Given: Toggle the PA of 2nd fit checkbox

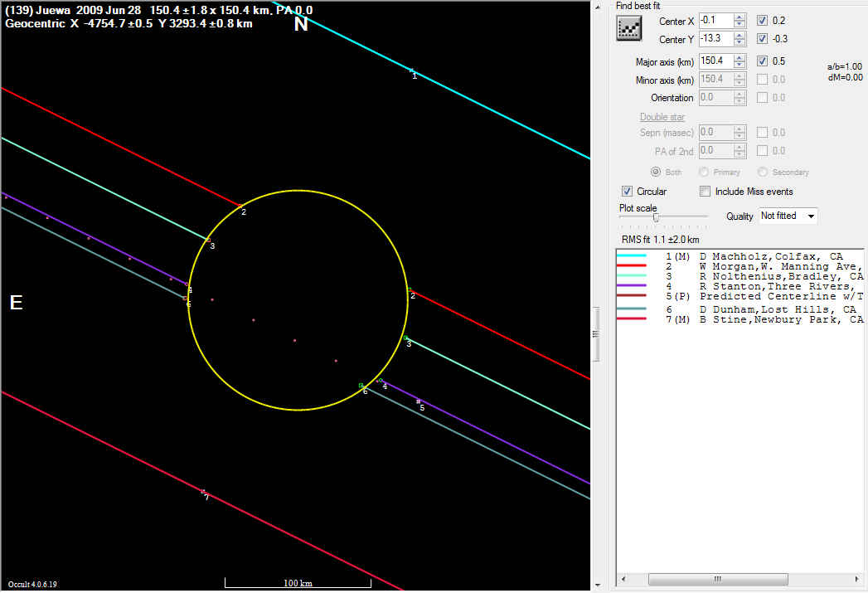Looking at the screenshot, I should tap(762, 151).
